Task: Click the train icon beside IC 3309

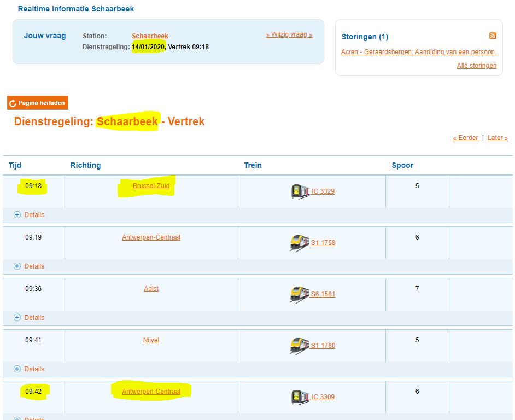Action: [x=300, y=396]
